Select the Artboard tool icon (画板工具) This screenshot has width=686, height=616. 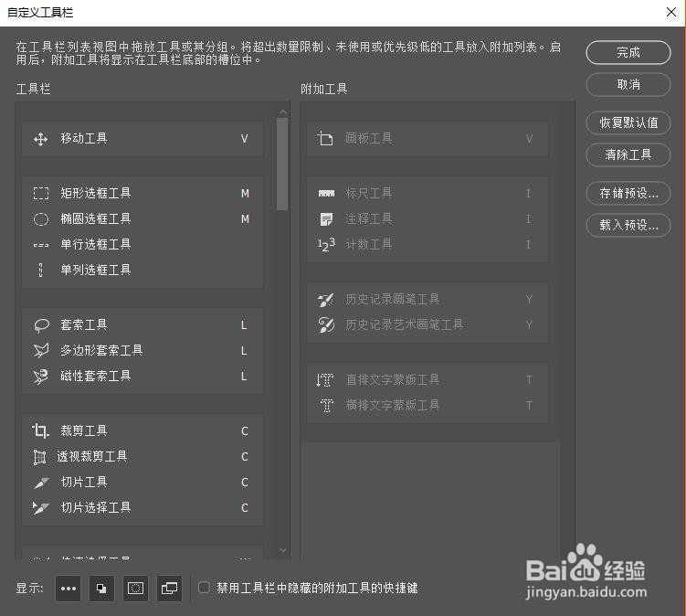click(x=324, y=138)
